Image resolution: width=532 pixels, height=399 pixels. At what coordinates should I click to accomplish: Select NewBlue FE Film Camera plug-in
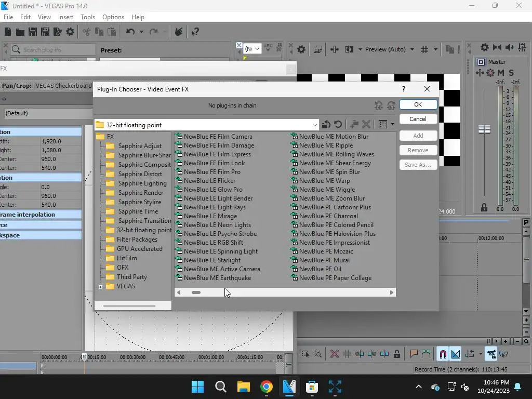coord(214,137)
